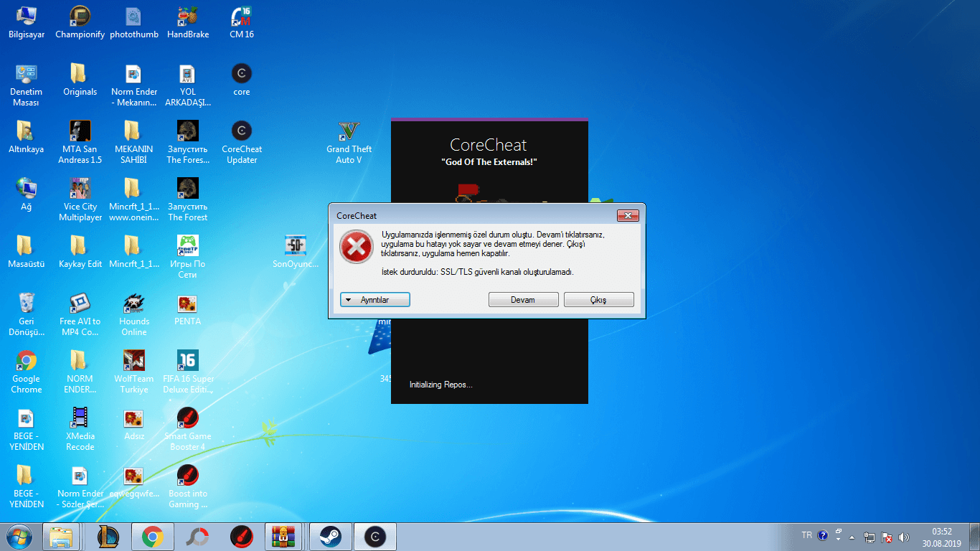
Task: Select the XMedia Recode desktop shortcut
Action: [80, 430]
